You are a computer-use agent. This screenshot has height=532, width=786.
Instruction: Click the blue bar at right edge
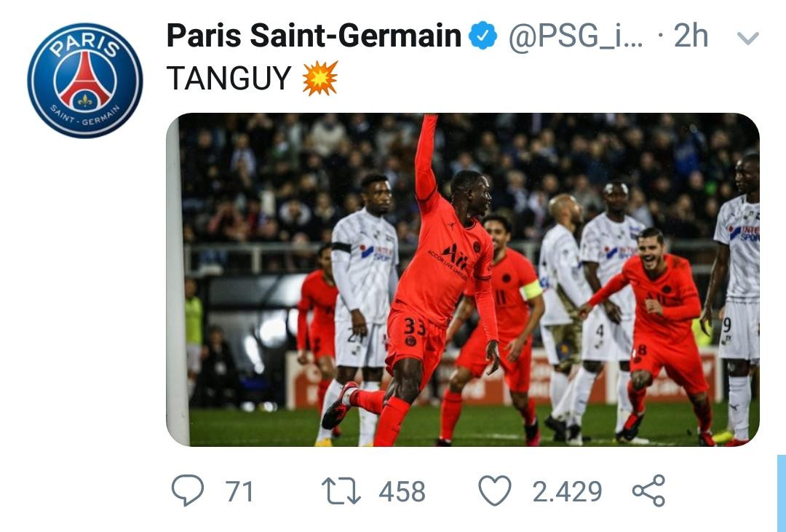[782, 493]
